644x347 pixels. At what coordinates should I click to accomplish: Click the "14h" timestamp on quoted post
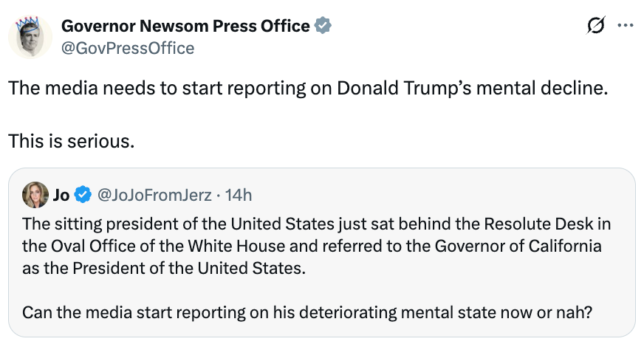point(238,195)
